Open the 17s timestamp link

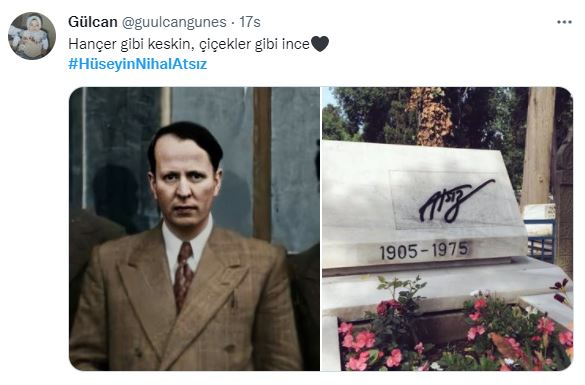coord(250,22)
